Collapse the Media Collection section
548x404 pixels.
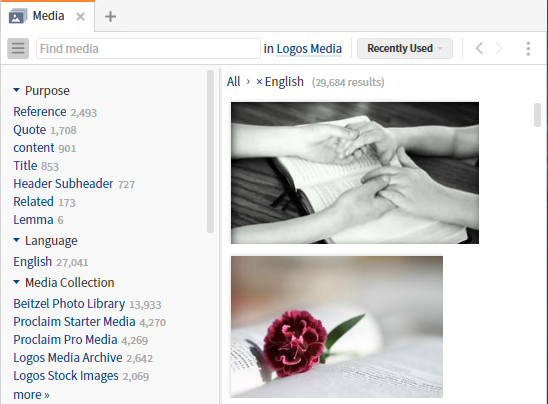point(16,282)
